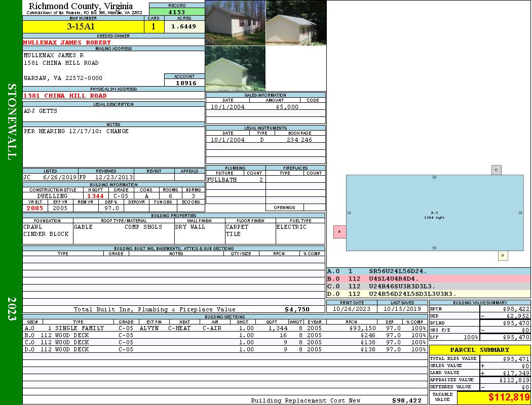Click the account number 18916 box
The width and height of the screenshot is (532, 405).
click(x=185, y=83)
